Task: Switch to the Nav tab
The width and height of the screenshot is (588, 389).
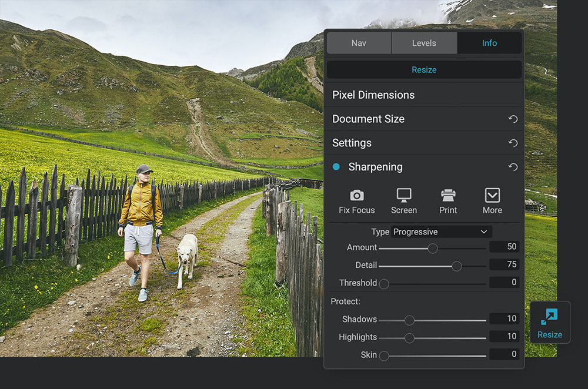Action: 359,43
